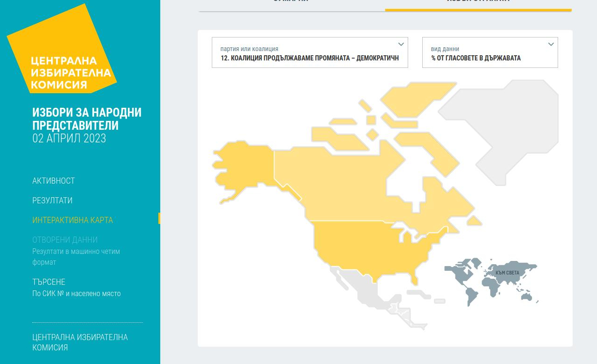This screenshot has height=364, width=597.
Task: Open 'Отворени данни' section
Action: [x=65, y=240]
